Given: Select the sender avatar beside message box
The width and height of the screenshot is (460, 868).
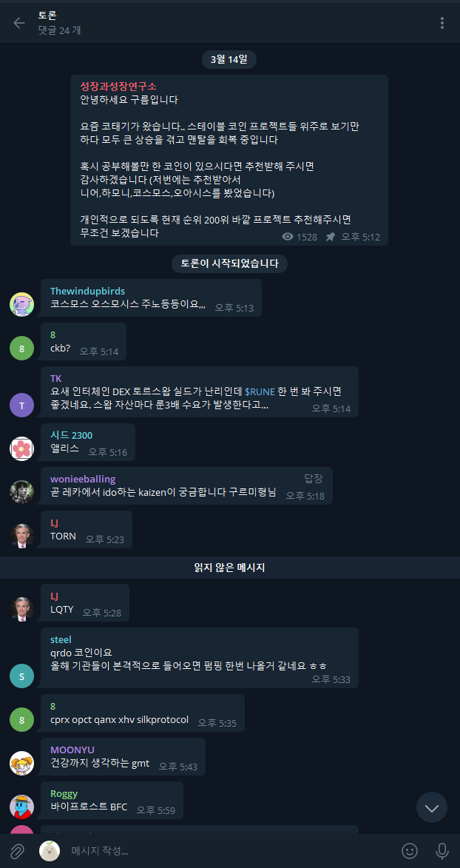Looking at the screenshot, I should (x=50, y=850).
